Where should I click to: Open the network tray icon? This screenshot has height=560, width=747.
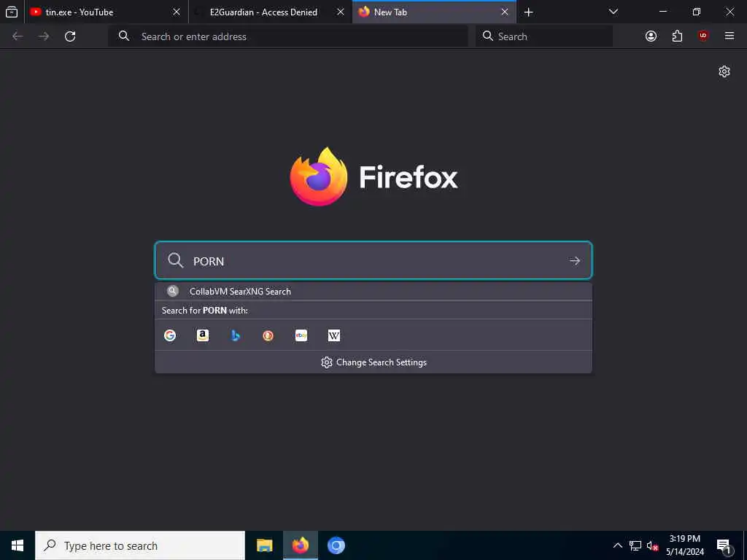pos(635,545)
